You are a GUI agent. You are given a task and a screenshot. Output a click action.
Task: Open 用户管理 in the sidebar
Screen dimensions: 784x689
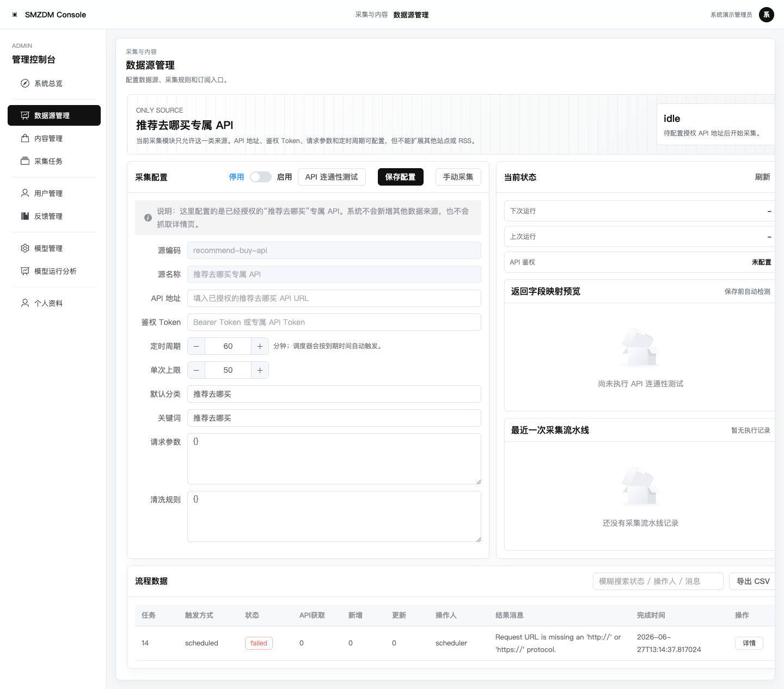click(54, 193)
